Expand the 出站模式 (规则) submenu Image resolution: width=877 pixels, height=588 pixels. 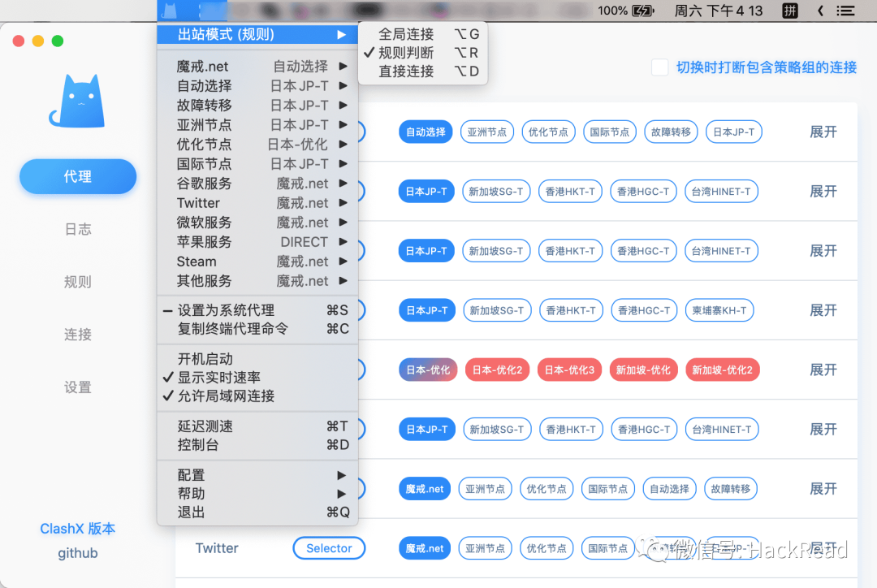257,35
